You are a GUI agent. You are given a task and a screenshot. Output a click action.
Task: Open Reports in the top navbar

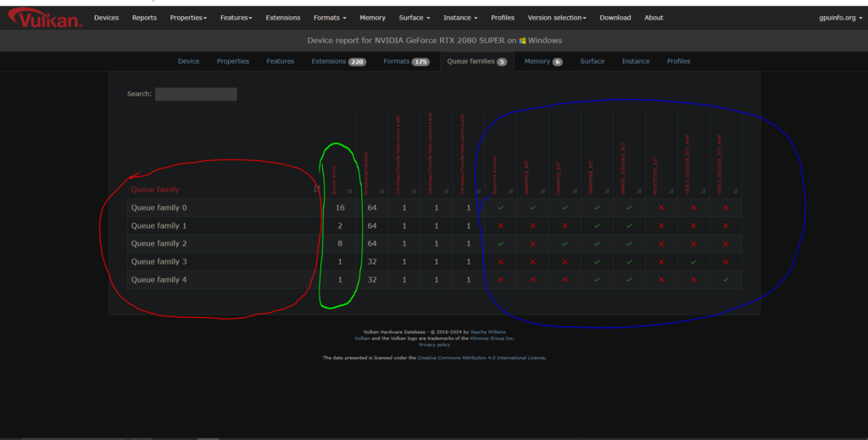(x=144, y=18)
